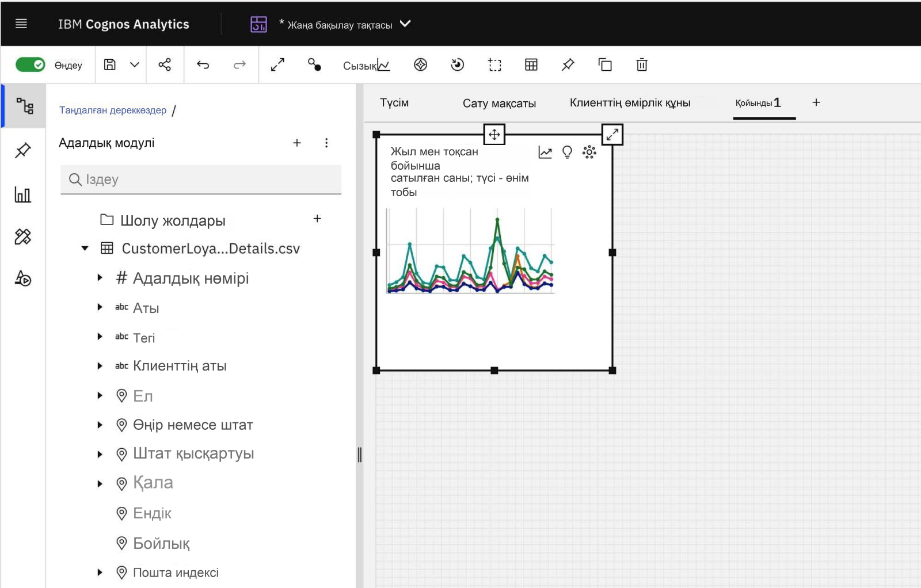
Task: Open the widgets tools sidebar panel
Action: point(23,236)
